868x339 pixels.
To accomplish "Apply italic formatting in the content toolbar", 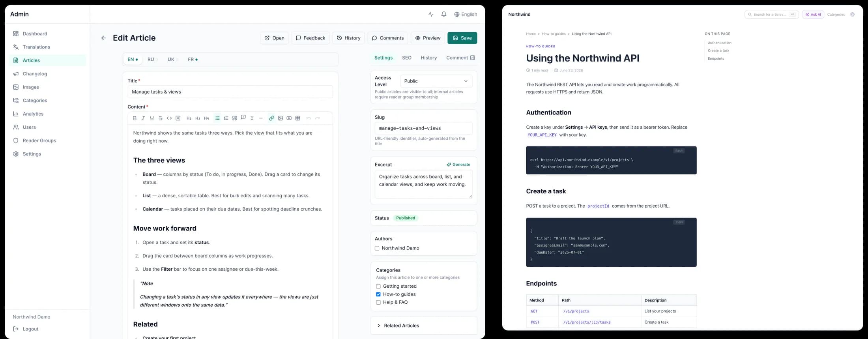I will (x=143, y=118).
